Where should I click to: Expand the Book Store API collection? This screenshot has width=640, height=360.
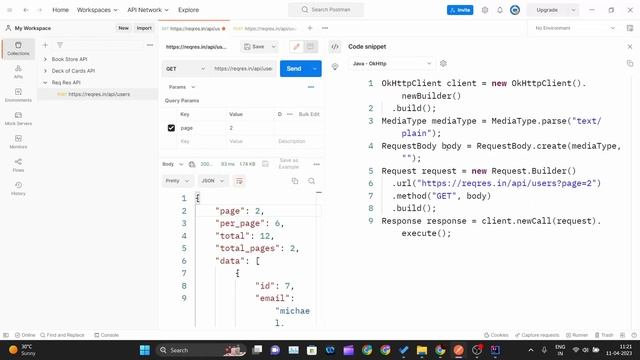[x=45, y=59]
